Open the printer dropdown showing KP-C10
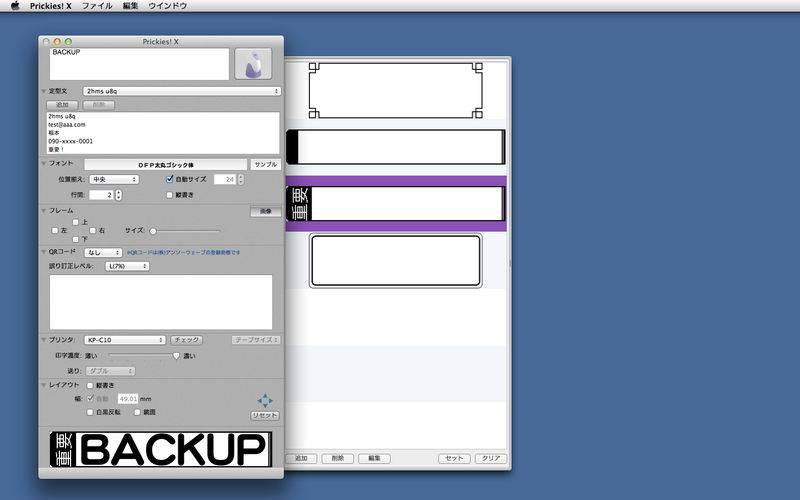This screenshot has width=800, height=500. [125, 340]
